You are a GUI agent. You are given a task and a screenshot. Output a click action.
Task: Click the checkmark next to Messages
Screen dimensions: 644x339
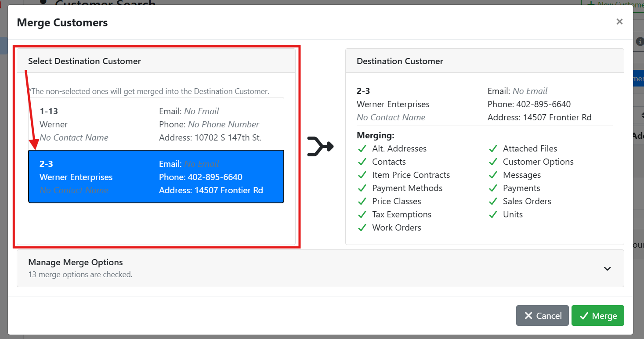tap(493, 175)
